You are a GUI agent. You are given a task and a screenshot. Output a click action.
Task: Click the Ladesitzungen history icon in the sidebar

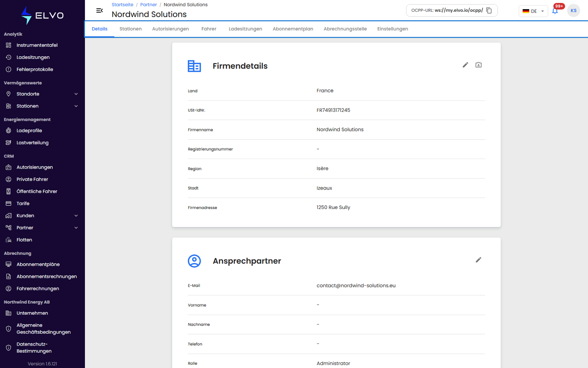(x=8, y=57)
